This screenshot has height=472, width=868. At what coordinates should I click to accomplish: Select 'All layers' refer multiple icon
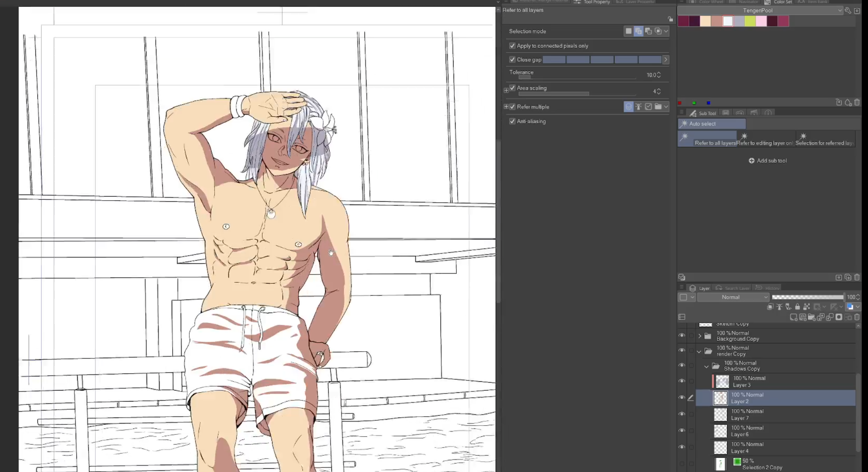click(629, 107)
